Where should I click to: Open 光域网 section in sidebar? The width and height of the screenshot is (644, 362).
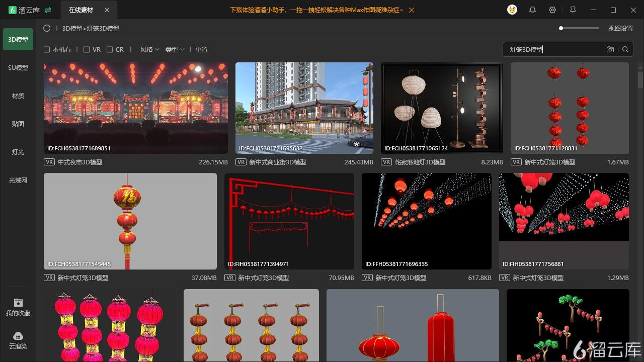(x=18, y=180)
